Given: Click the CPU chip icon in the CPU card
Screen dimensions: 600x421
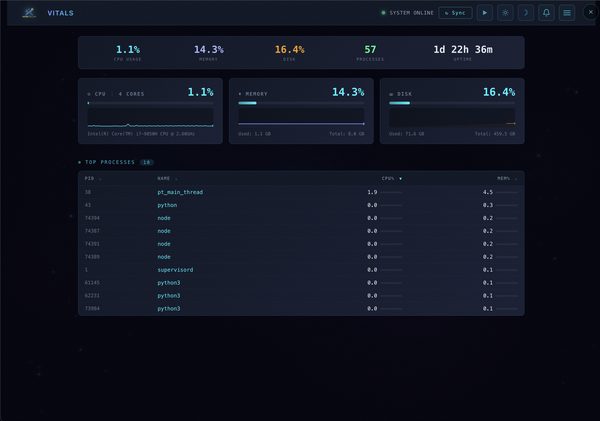Looking at the screenshot, I should 89,94.
